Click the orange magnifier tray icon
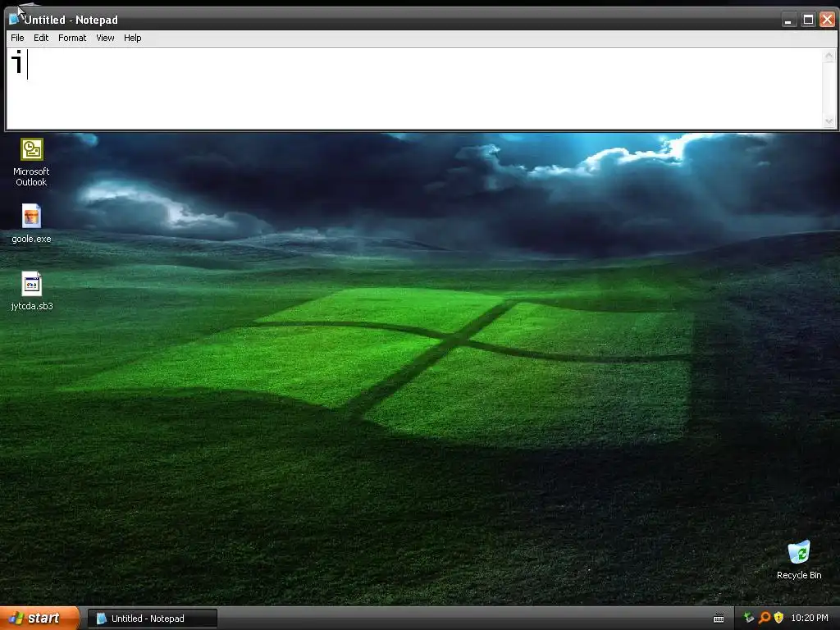Viewport: 840px width, 630px height. (x=765, y=618)
